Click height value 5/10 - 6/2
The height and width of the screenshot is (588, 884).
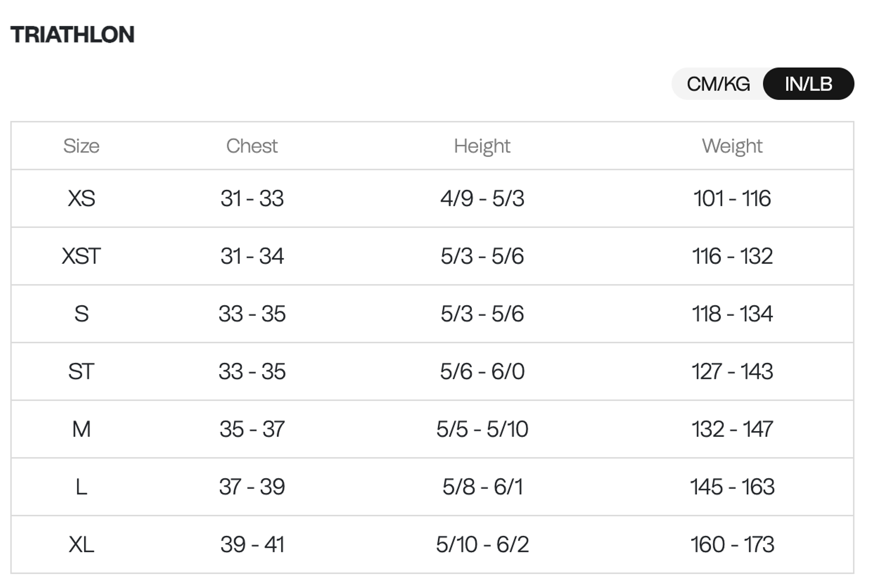pos(482,544)
